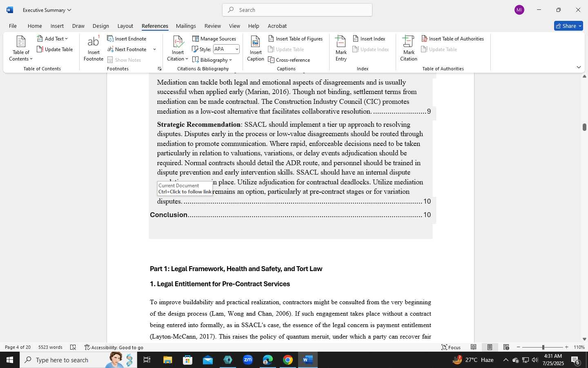Click Next Footnote
The height and width of the screenshot is (368, 588).
coord(127,49)
